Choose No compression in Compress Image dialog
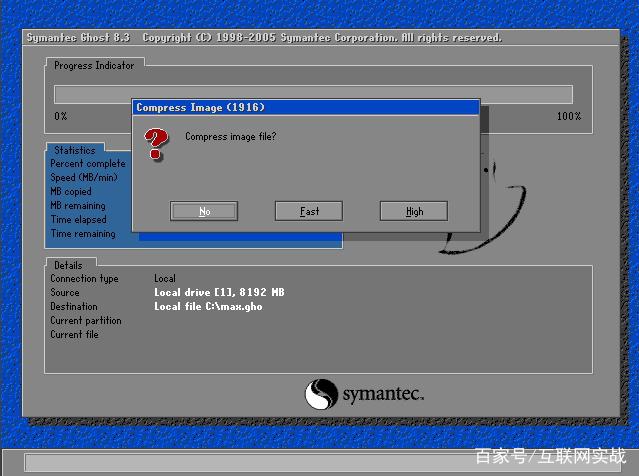Image resolution: width=639 pixels, height=476 pixels. 204,211
